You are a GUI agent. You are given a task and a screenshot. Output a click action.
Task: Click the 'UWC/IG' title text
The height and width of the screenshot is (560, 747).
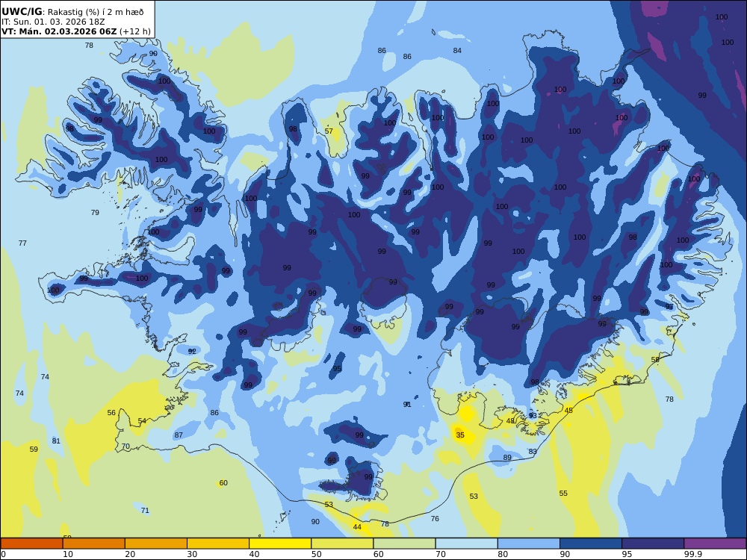pyautogui.click(x=22, y=12)
